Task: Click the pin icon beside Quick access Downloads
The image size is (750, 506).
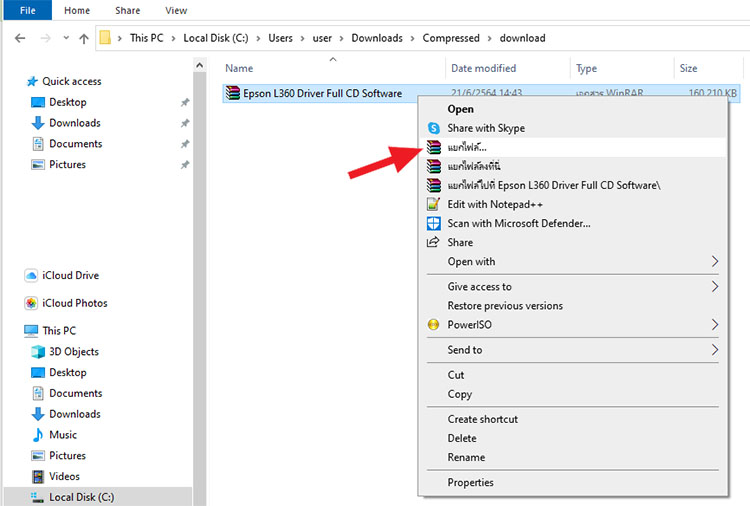Action: [185, 123]
